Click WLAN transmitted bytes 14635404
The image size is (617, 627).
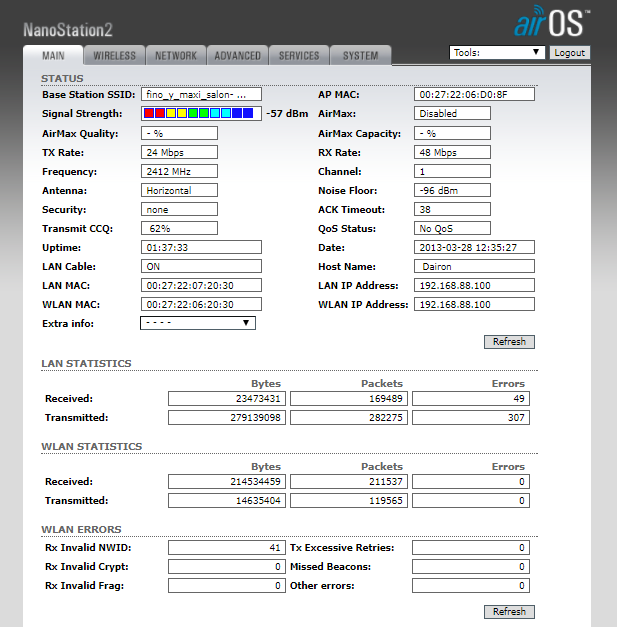(x=227, y=500)
